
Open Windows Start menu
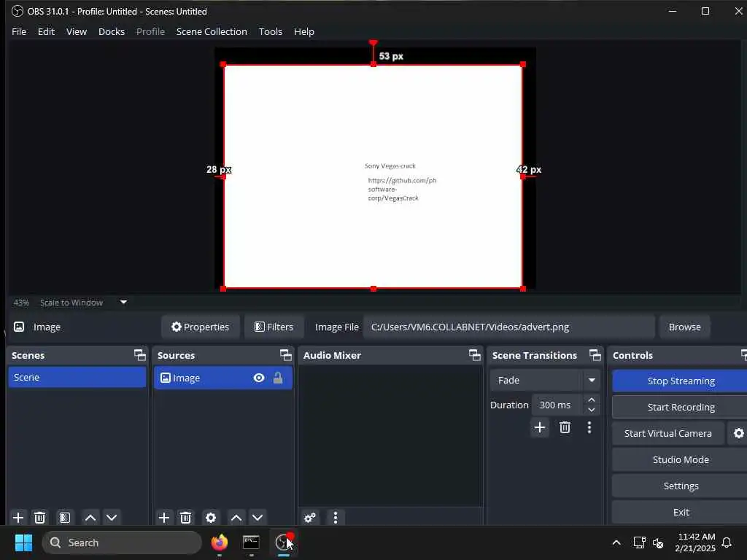[23, 542]
